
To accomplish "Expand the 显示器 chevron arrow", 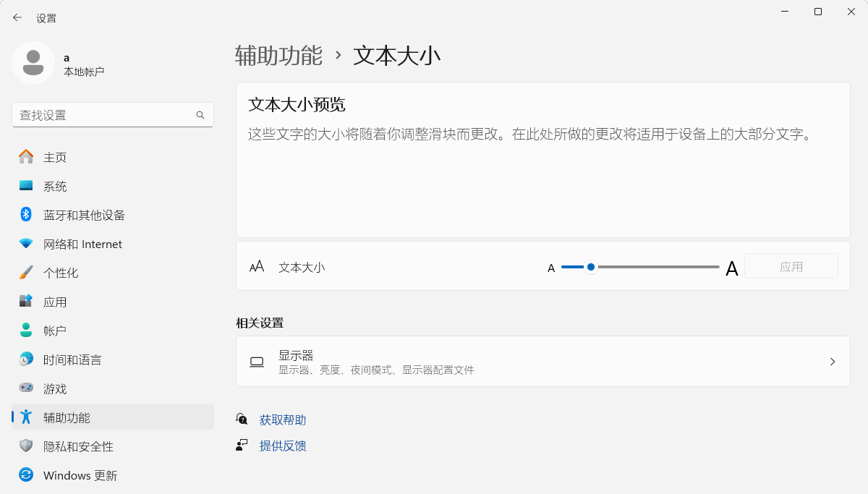I will [x=833, y=362].
